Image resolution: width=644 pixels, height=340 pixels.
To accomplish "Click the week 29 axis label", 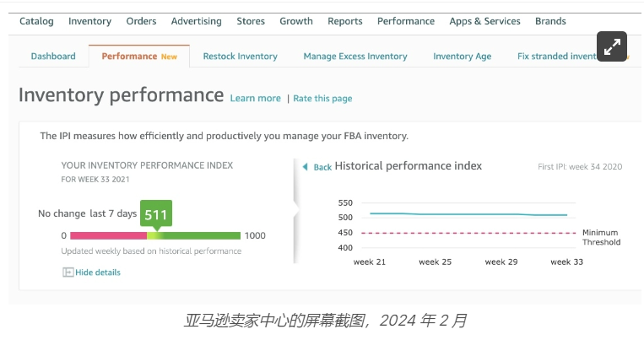I will coord(501,262).
